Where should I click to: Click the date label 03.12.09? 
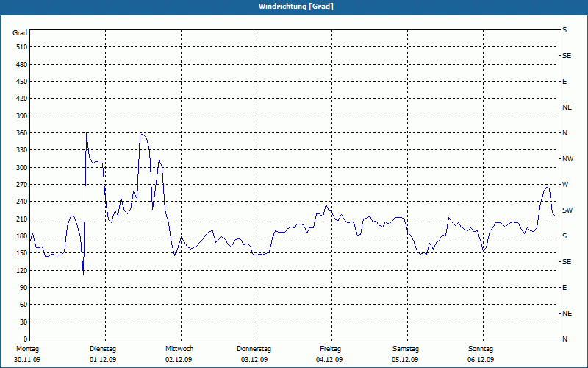point(254,360)
